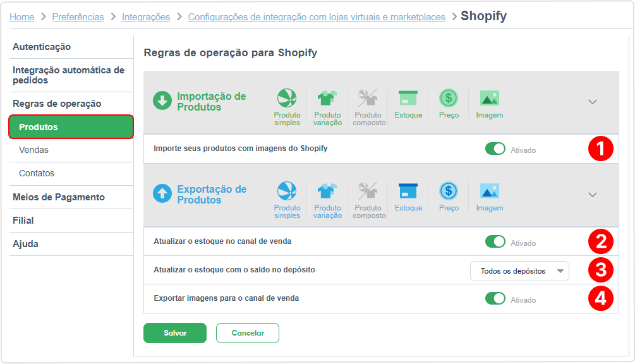Screen dimensions: 635x364
Task: Click the Cancelar button
Action: [x=248, y=333]
